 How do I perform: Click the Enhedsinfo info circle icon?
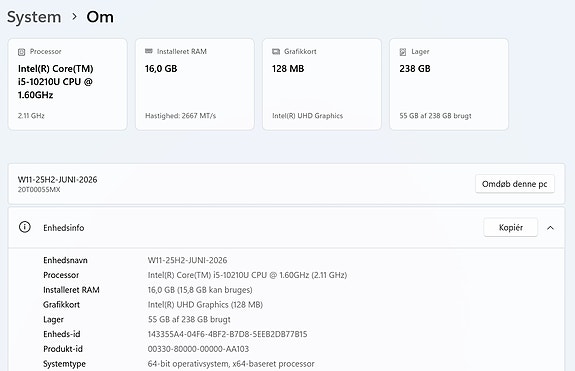[25, 227]
